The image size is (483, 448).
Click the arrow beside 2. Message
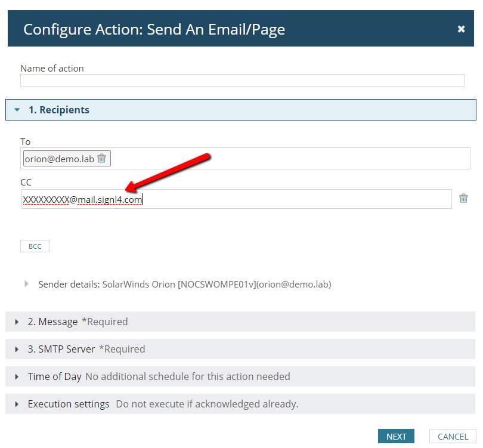tap(17, 322)
